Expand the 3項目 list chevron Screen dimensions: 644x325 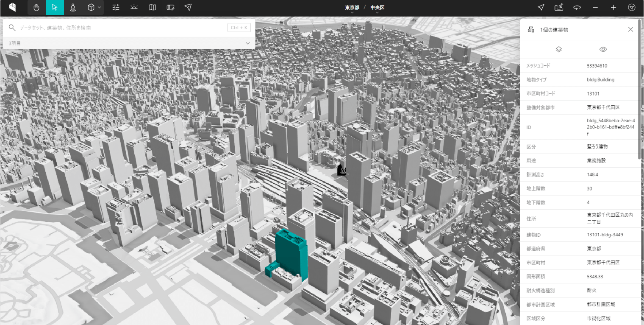[x=248, y=43]
